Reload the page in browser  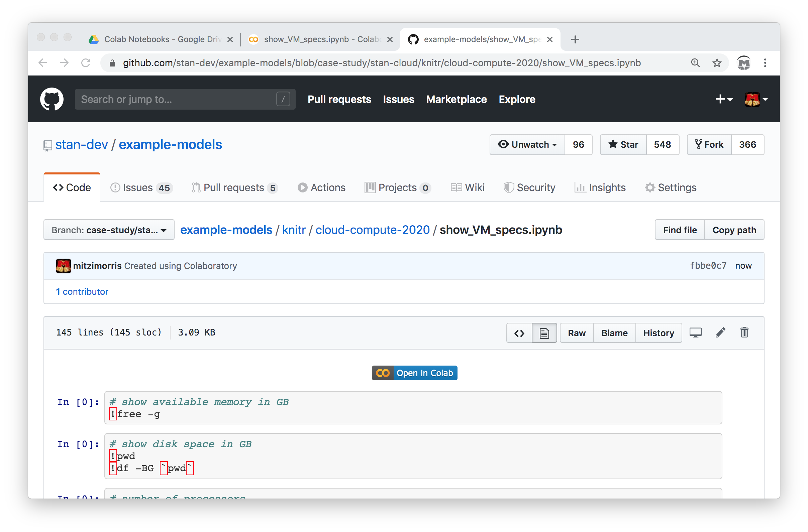point(86,63)
